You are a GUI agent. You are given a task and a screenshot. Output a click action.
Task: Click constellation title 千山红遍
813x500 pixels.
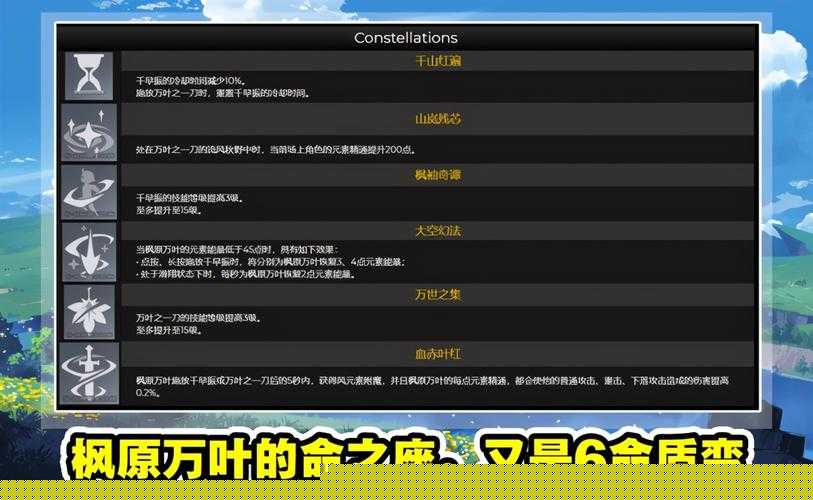(438, 61)
